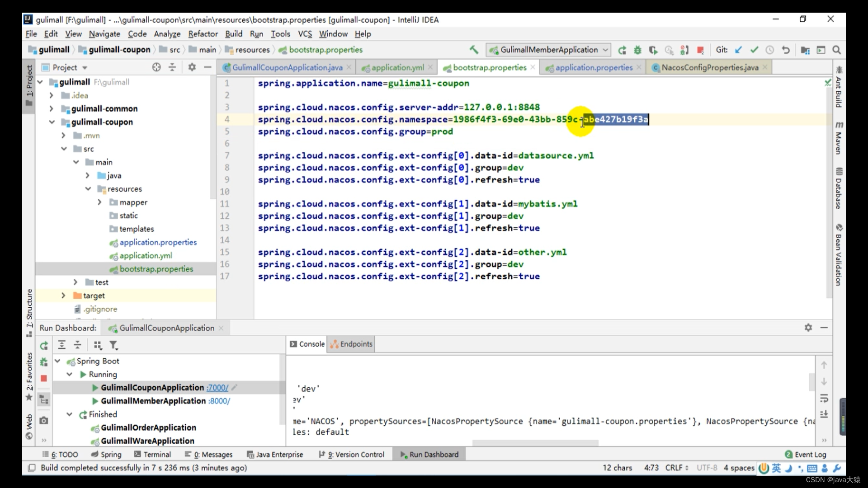Click the Git Rollback/Revert icon
Screen dimensions: 868x488
[x=786, y=50]
